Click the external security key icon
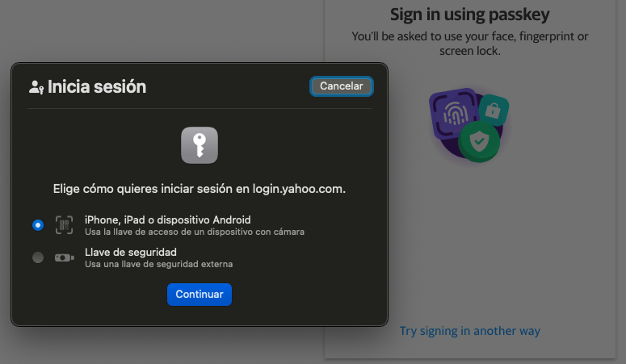Screen dimensions: 626x364 (64, 257)
